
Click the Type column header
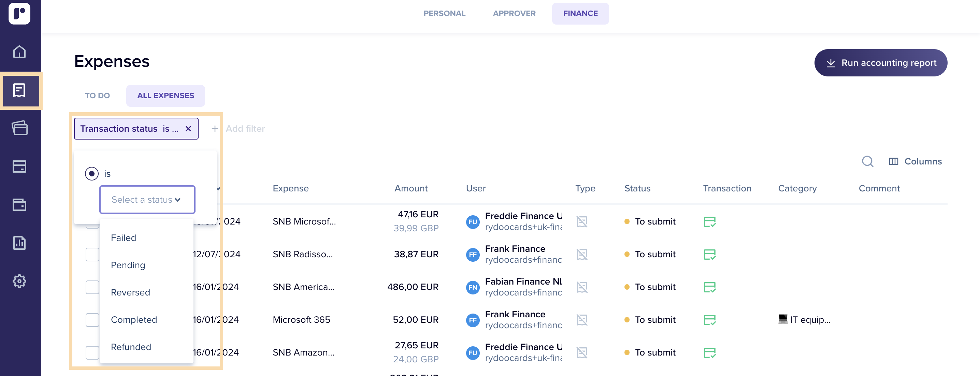click(x=585, y=188)
